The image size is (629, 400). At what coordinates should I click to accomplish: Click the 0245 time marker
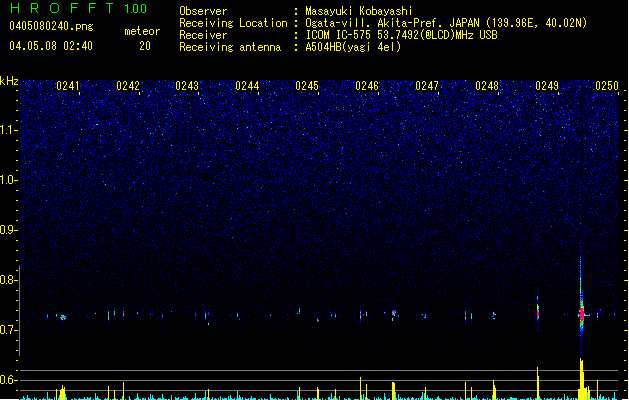click(307, 86)
